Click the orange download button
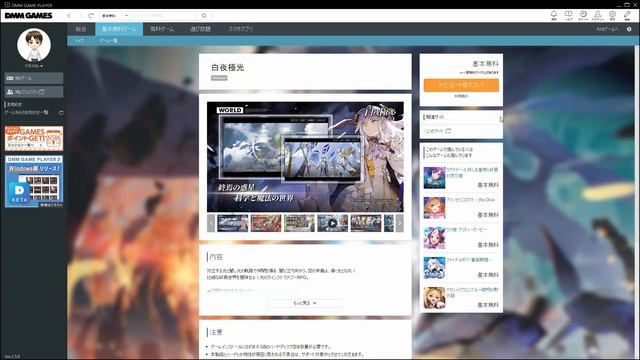The image size is (640, 360). point(461,85)
